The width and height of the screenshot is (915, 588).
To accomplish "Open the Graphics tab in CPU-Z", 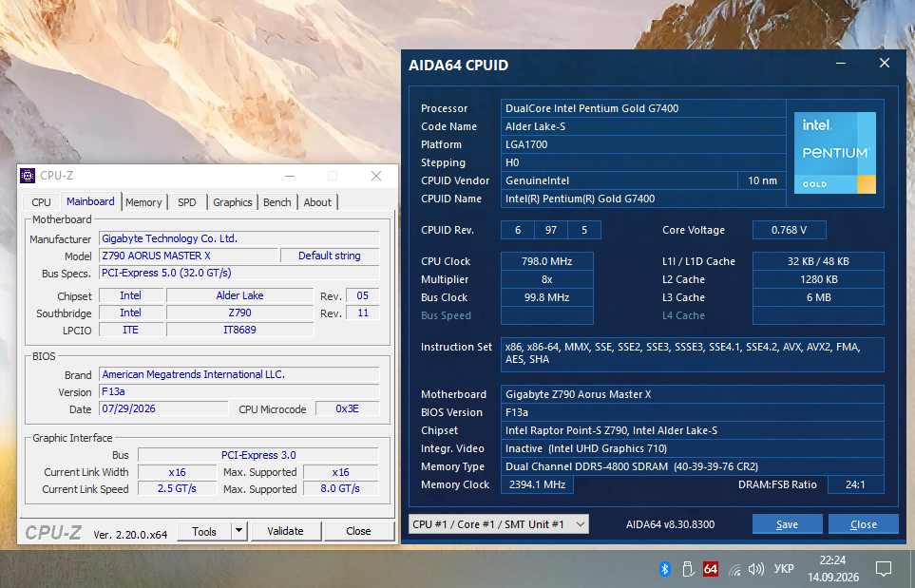I will click(x=232, y=202).
